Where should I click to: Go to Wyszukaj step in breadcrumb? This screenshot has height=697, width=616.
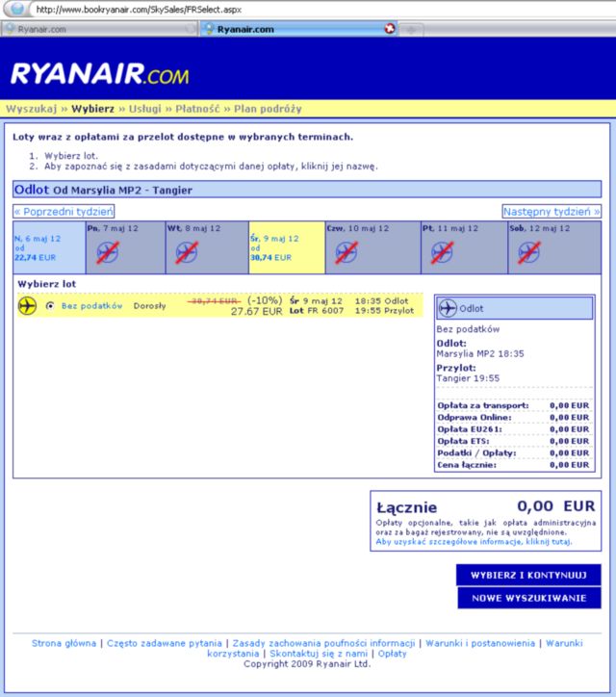pyautogui.click(x=31, y=109)
